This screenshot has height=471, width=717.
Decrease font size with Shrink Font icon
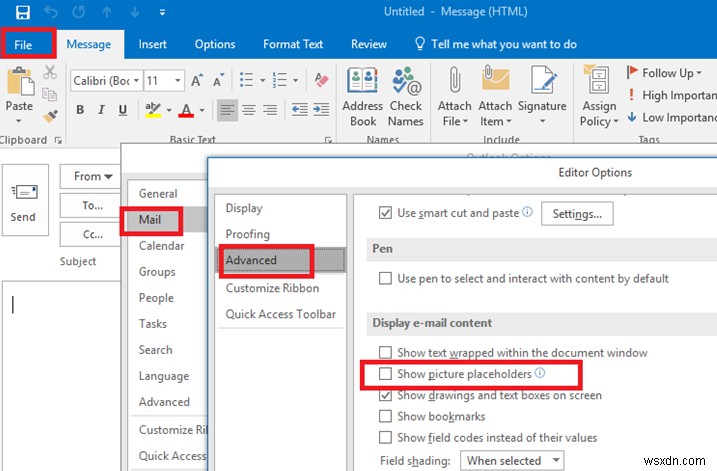219,80
